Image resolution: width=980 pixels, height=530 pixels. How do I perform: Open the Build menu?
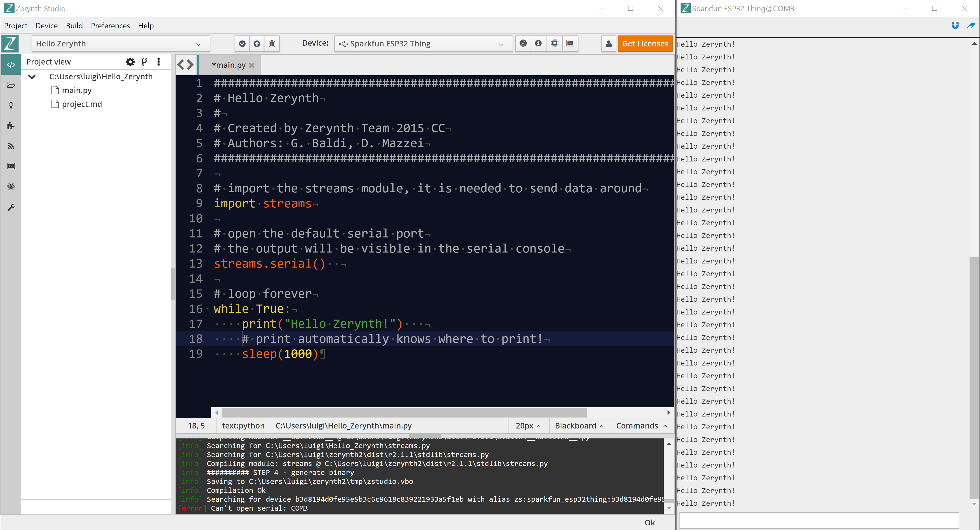[x=74, y=26]
